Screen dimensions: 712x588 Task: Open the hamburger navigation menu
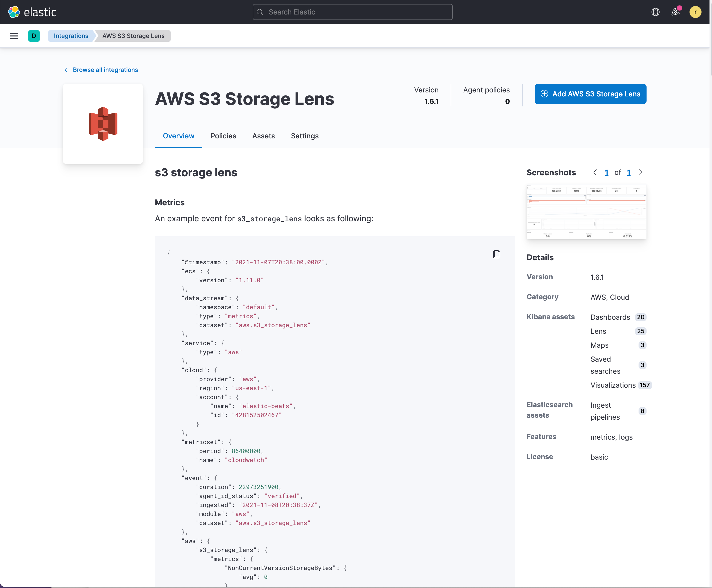click(14, 36)
